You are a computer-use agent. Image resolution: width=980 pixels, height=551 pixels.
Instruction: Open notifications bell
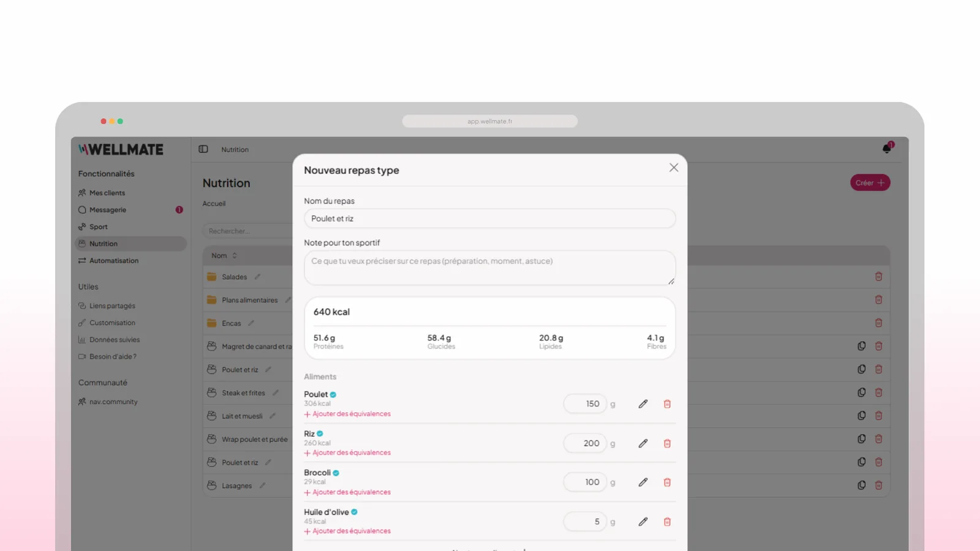[887, 149]
